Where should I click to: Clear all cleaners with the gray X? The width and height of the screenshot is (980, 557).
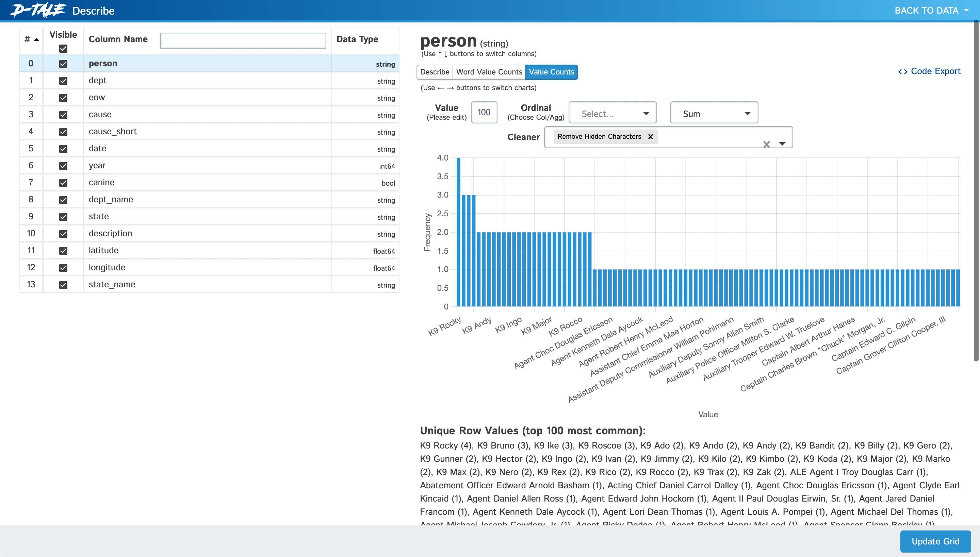pyautogui.click(x=766, y=144)
